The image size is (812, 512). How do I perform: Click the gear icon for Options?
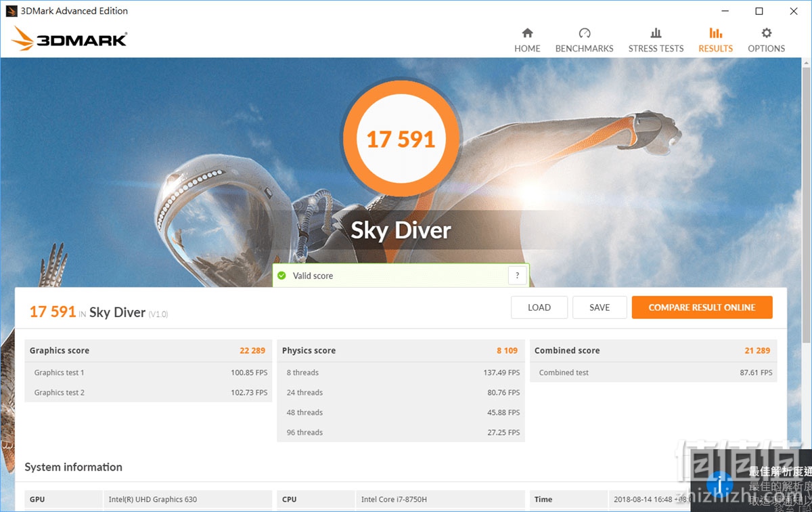[x=767, y=33]
